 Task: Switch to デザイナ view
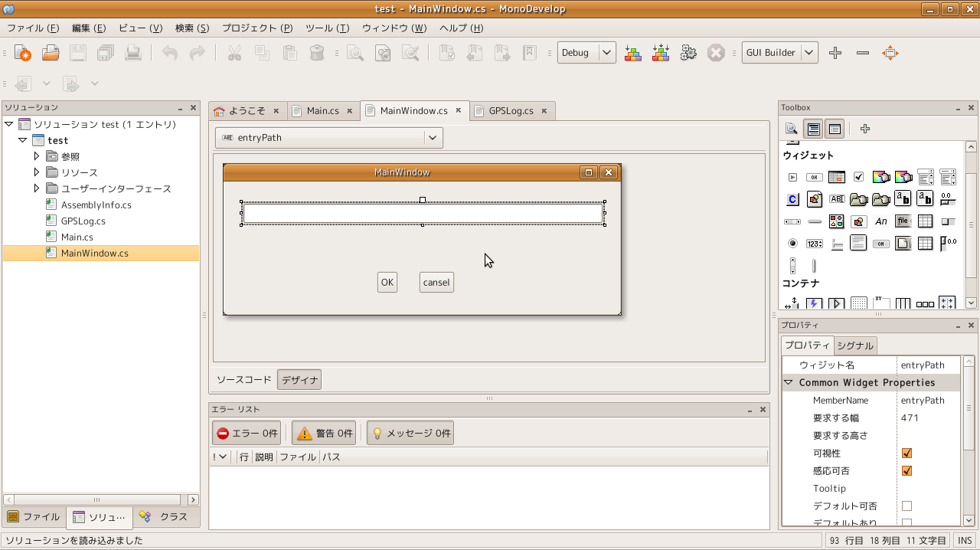click(x=299, y=380)
